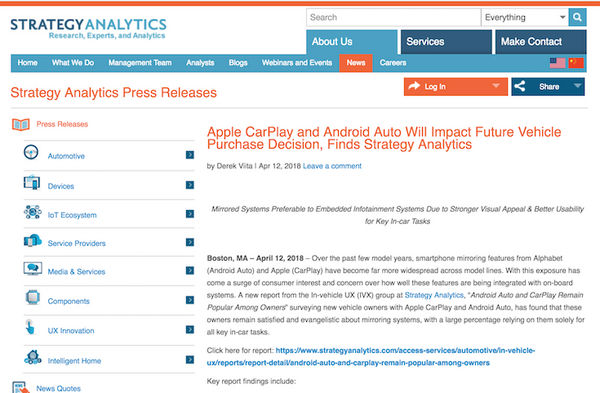Select the News menu item
This screenshot has height=393, width=600.
click(x=356, y=63)
